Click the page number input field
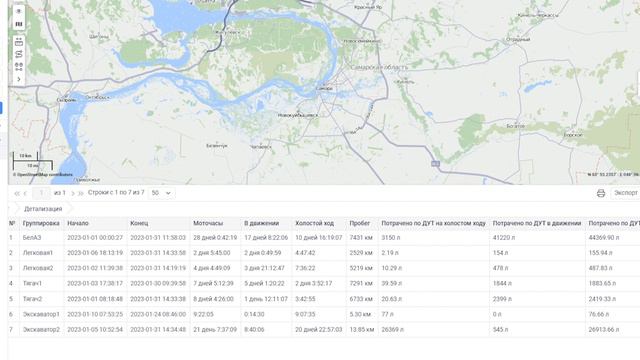Image resolution: width=640 pixels, height=360 pixels. click(41, 193)
